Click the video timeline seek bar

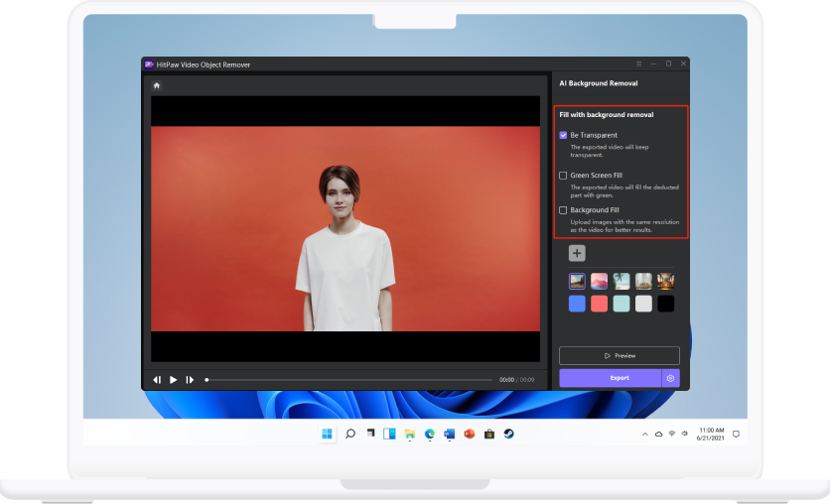pyautogui.click(x=347, y=380)
